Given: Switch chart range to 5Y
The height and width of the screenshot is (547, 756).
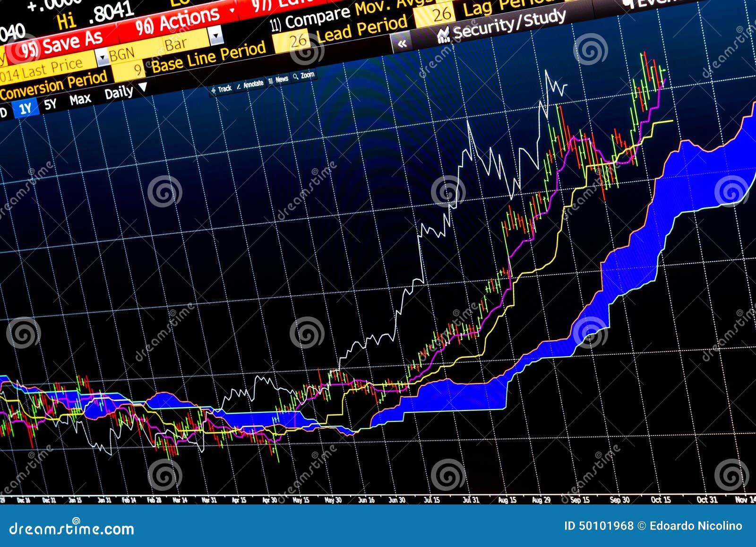Looking at the screenshot, I should [51, 103].
